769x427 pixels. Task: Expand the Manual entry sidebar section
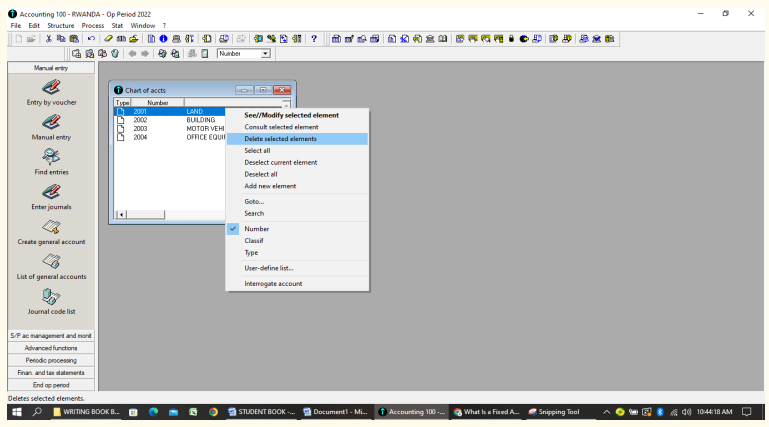click(51, 68)
